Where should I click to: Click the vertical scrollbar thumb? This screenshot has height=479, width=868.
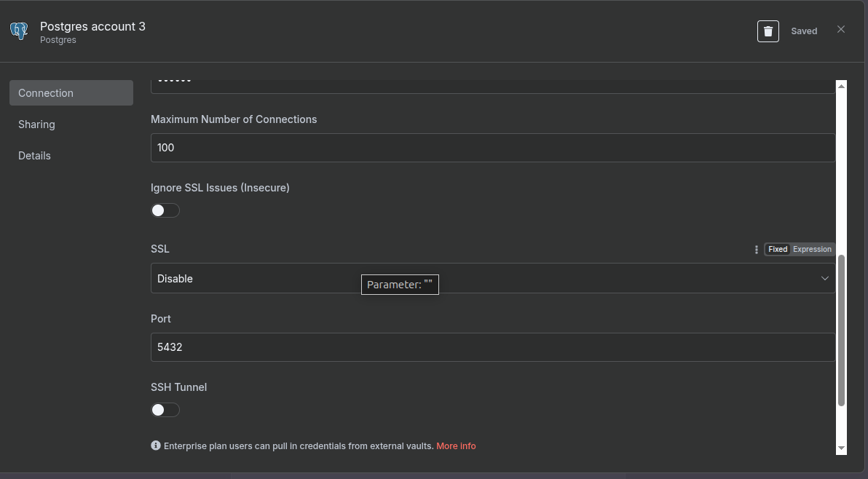coord(841,330)
